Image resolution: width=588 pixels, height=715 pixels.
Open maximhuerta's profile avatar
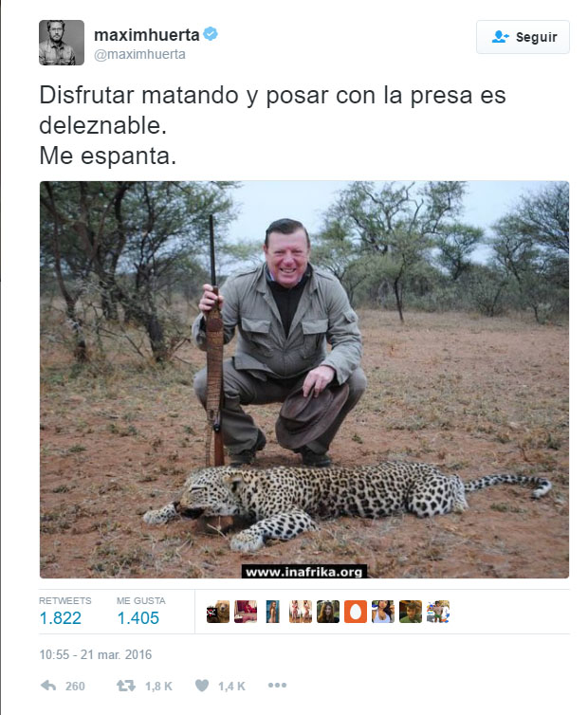[x=62, y=43]
